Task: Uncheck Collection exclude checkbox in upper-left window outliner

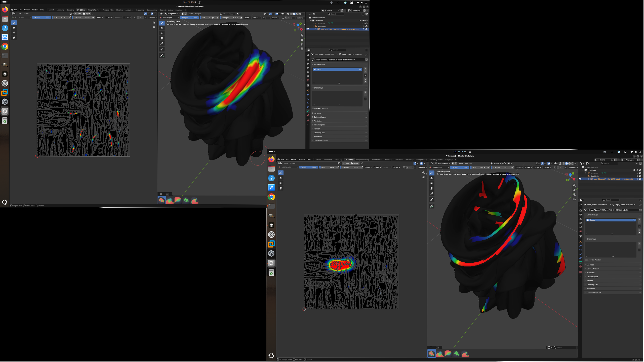Action: 360,21
